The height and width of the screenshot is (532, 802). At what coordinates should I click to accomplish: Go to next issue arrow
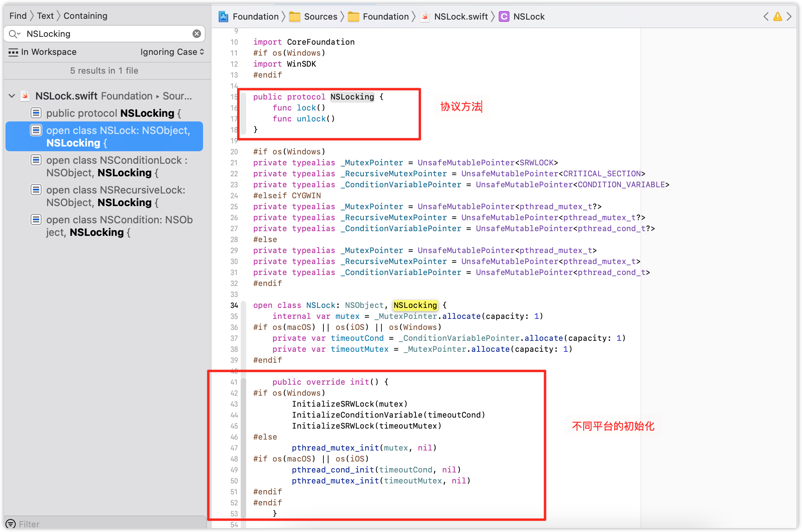[789, 16]
